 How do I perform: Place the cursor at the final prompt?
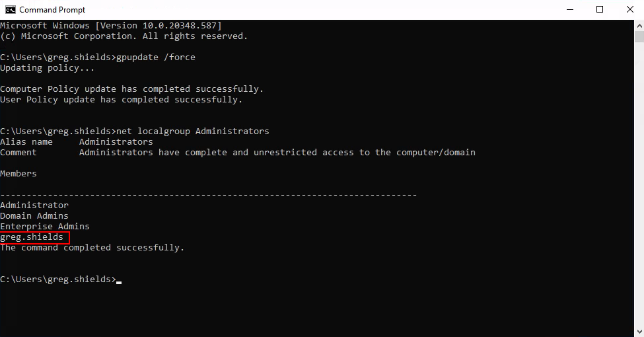[x=119, y=280]
